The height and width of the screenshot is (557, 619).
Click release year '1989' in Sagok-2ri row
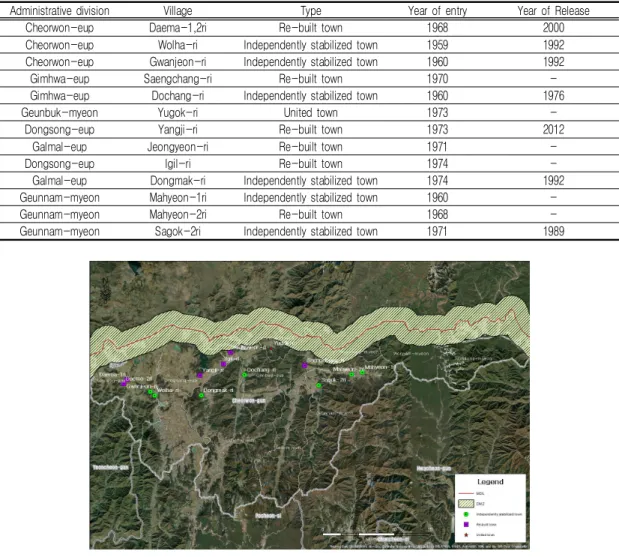point(553,232)
